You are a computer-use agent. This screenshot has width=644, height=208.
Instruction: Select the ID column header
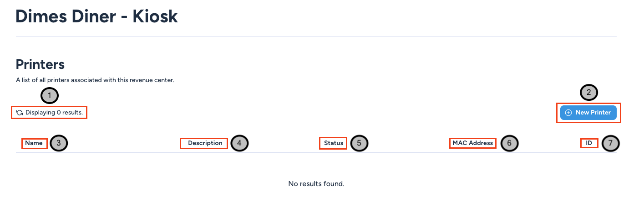(589, 143)
